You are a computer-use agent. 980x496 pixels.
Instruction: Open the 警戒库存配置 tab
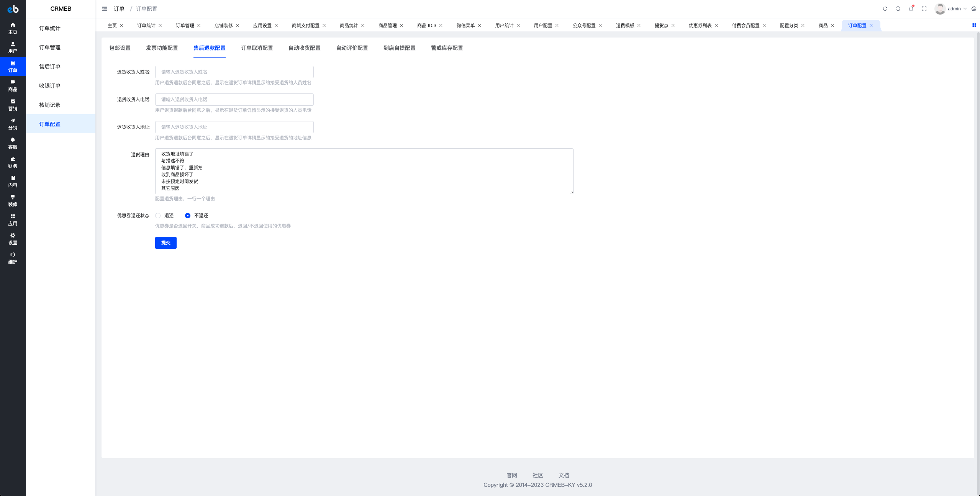tap(447, 48)
